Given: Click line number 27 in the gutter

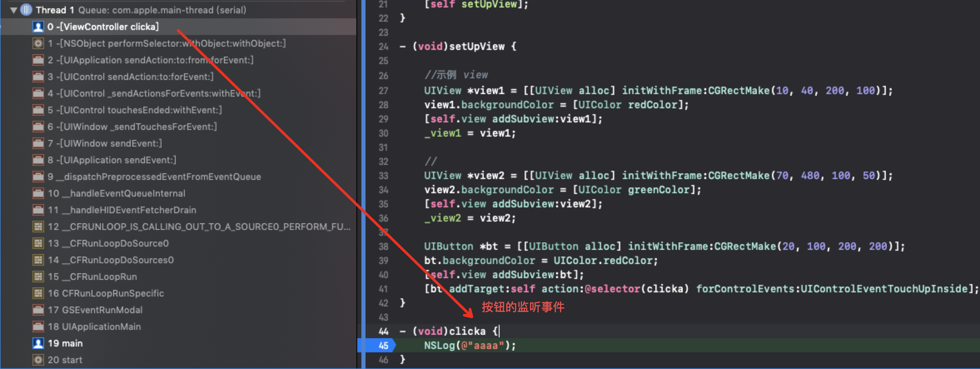Looking at the screenshot, I should [383, 91].
